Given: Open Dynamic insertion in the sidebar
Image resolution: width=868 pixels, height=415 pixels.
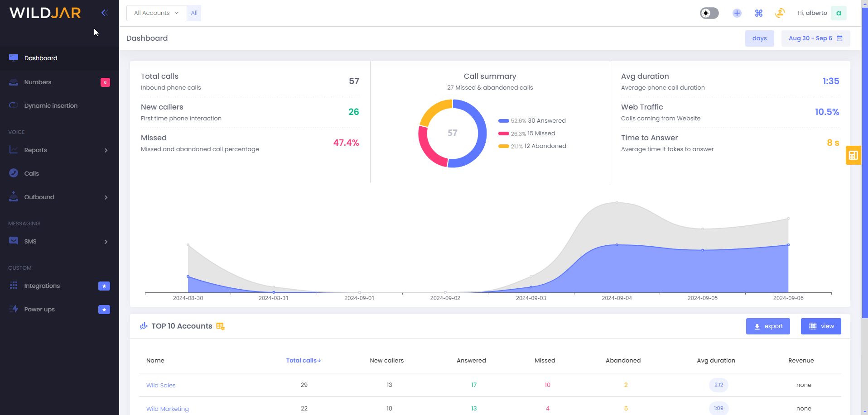Looking at the screenshot, I should (x=51, y=105).
